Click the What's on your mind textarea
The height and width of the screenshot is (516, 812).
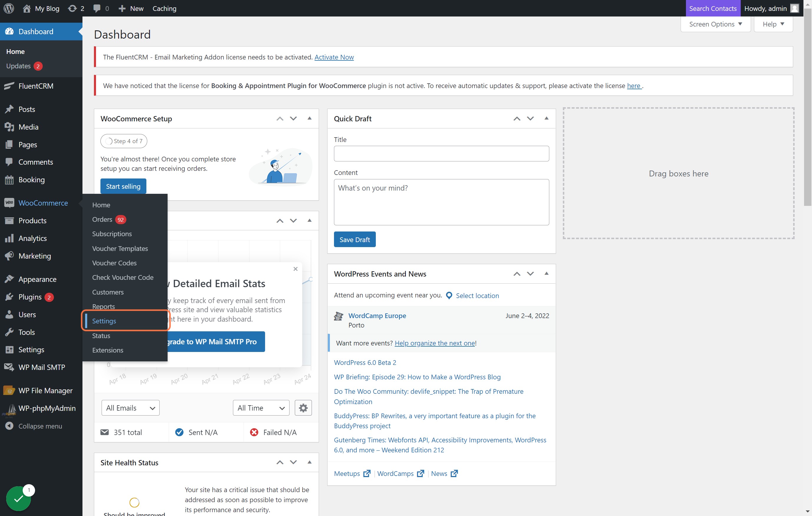pos(441,202)
